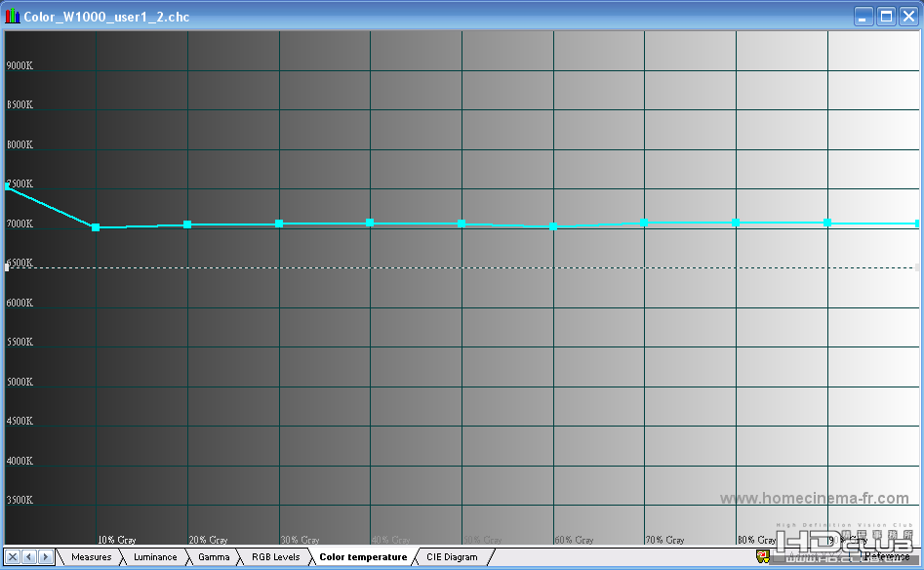Select the 10% Gray data point on the curve
The width and height of the screenshot is (924, 570).
(x=96, y=227)
